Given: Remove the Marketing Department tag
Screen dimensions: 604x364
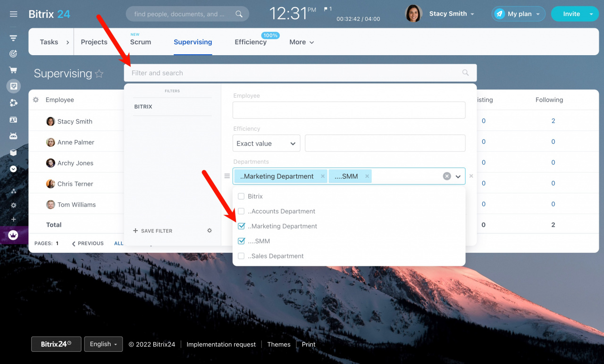Looking at the screenshot, I should 323,176.
